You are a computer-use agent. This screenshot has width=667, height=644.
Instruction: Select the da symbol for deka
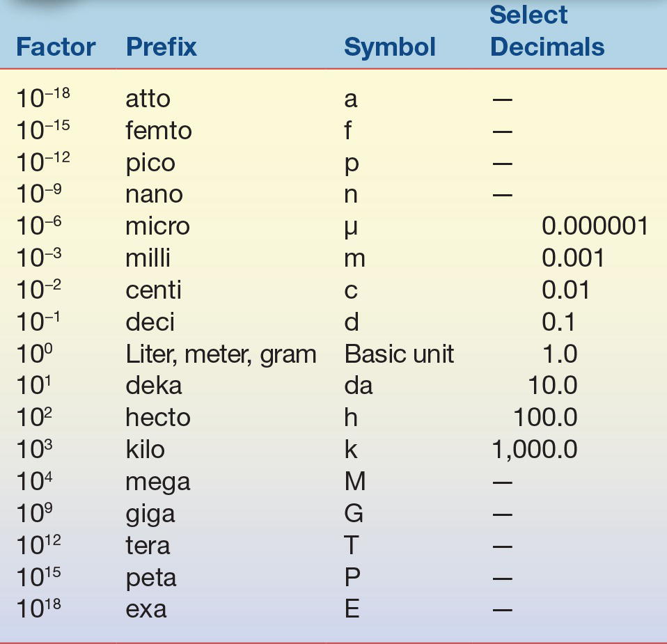coord(358,386)
